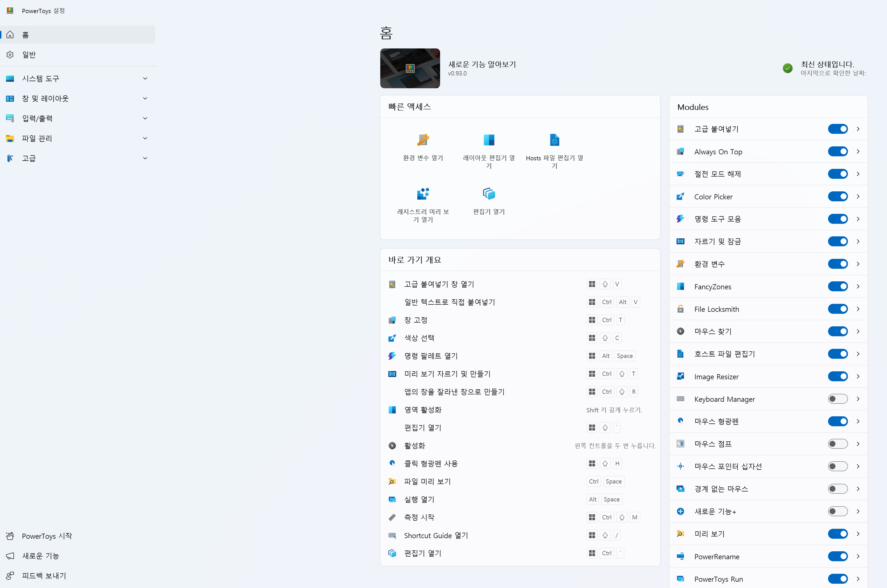Disable the Always On Top toggle
Viewport: 887px width, 588px height.
click(837, 151)
